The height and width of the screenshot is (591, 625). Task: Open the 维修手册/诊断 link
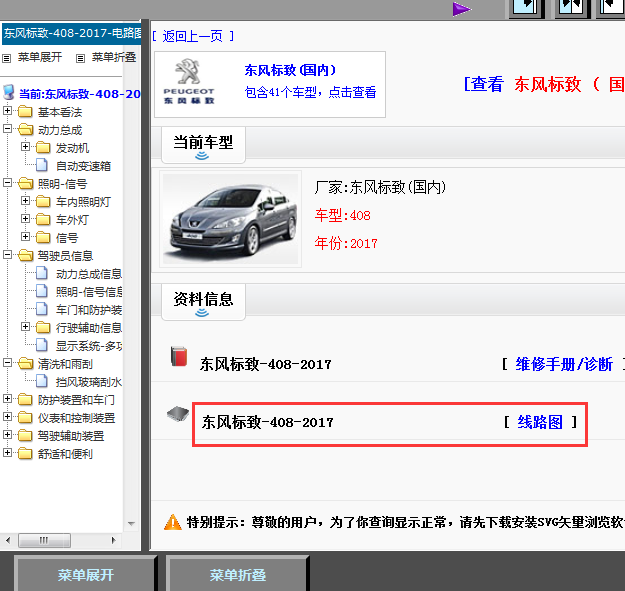tap(564, 364)
